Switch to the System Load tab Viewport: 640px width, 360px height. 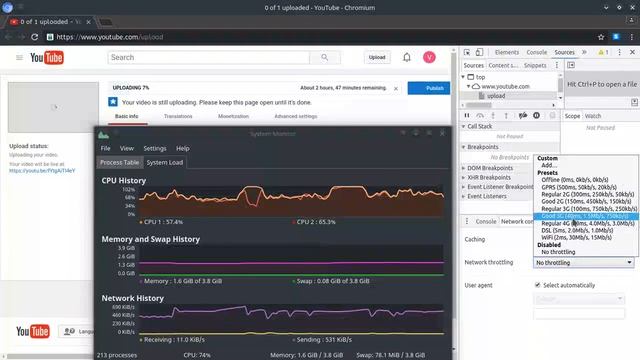pyautogui.click(x=165, y=162)
